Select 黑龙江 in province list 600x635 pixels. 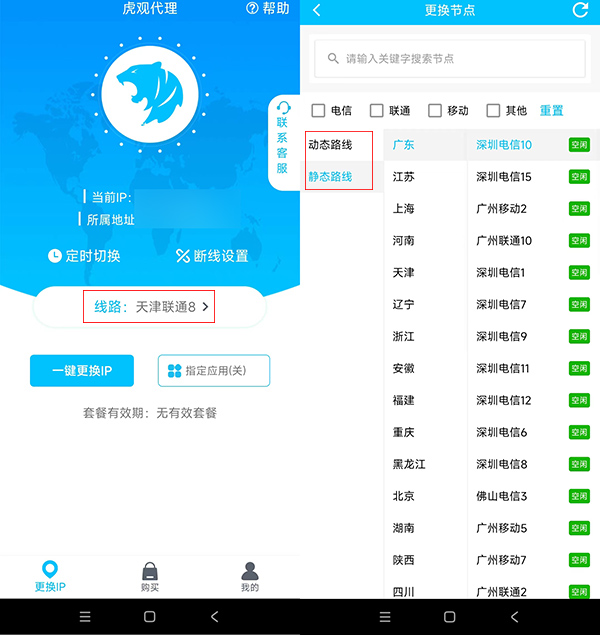point(409,465)
